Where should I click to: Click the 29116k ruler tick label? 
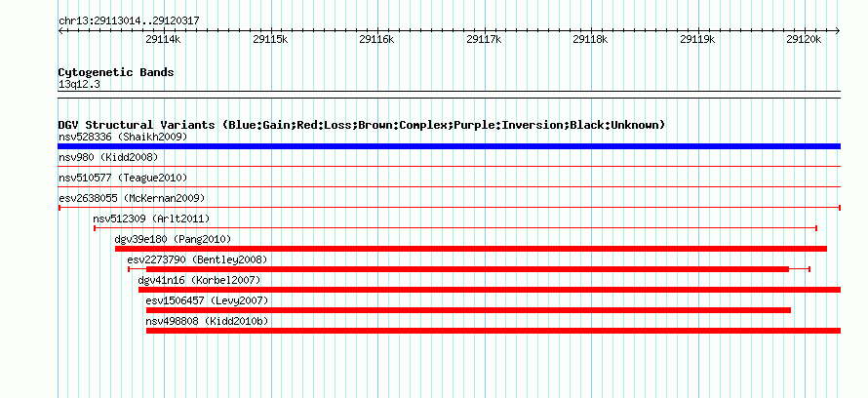(376, 39)
